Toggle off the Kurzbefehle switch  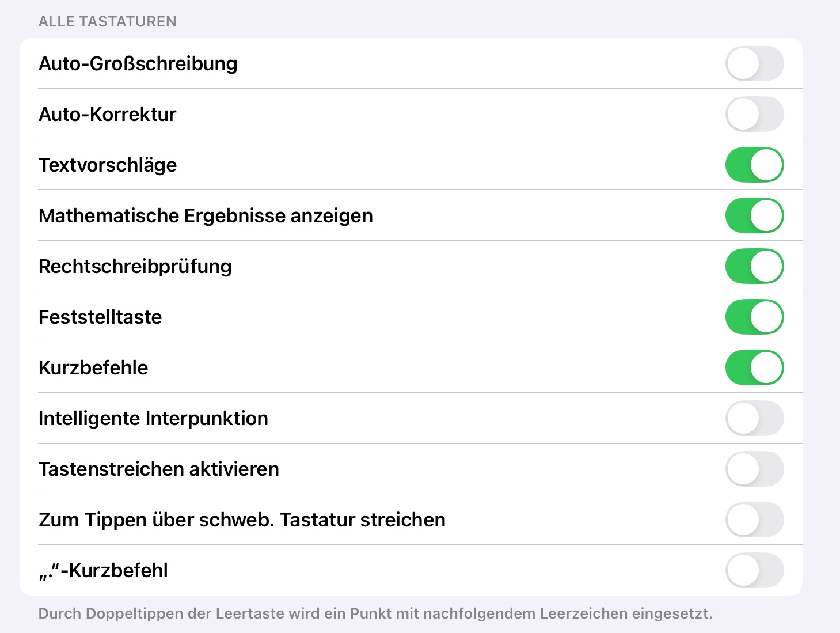[754, 367]
